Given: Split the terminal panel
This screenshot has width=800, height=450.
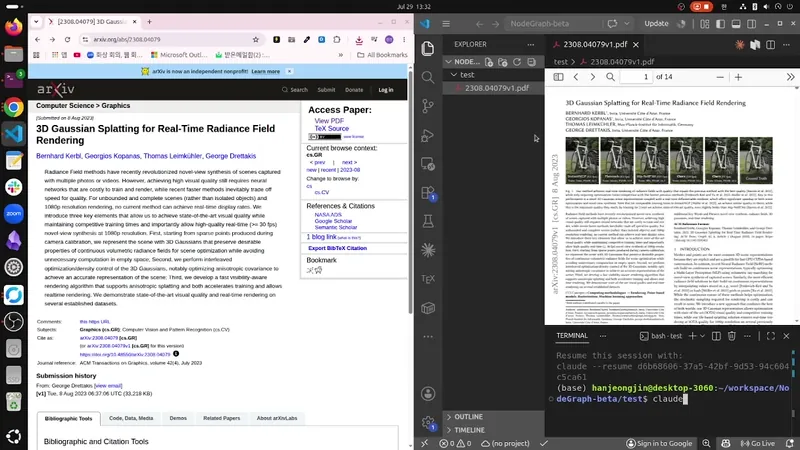Looking at the screenshot, I should pos(716,336).
